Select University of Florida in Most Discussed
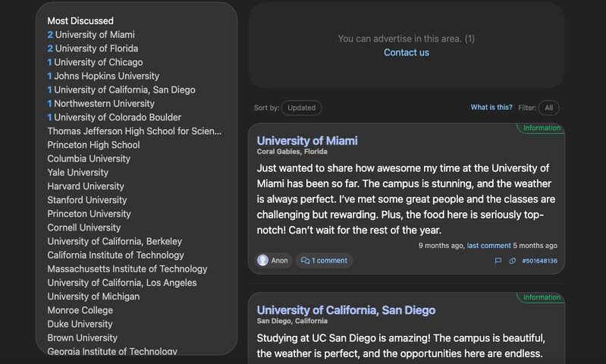 point(96,49)
